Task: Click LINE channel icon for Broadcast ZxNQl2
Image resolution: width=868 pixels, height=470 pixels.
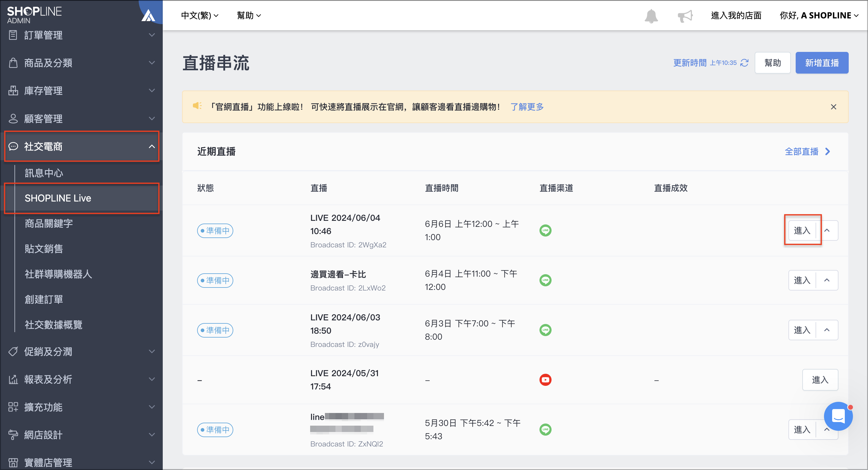Action: [545, 430]
